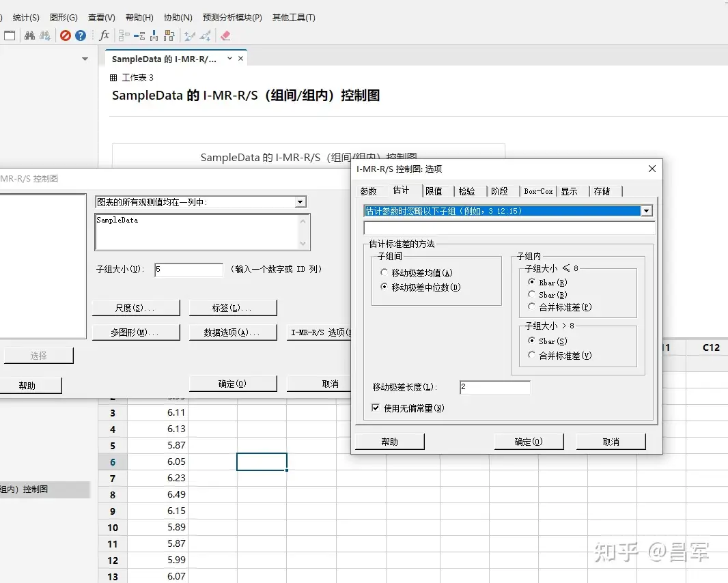Click the red cancel/stop toolbar icon

click(66, 35)
